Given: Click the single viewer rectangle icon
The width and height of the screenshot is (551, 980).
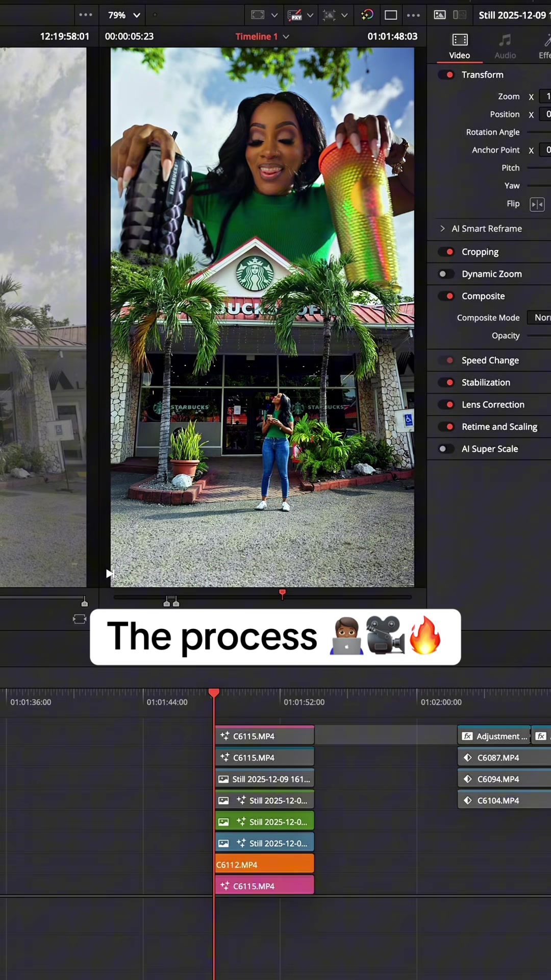Looking at the screenshot, I should [x=391, y=15].
